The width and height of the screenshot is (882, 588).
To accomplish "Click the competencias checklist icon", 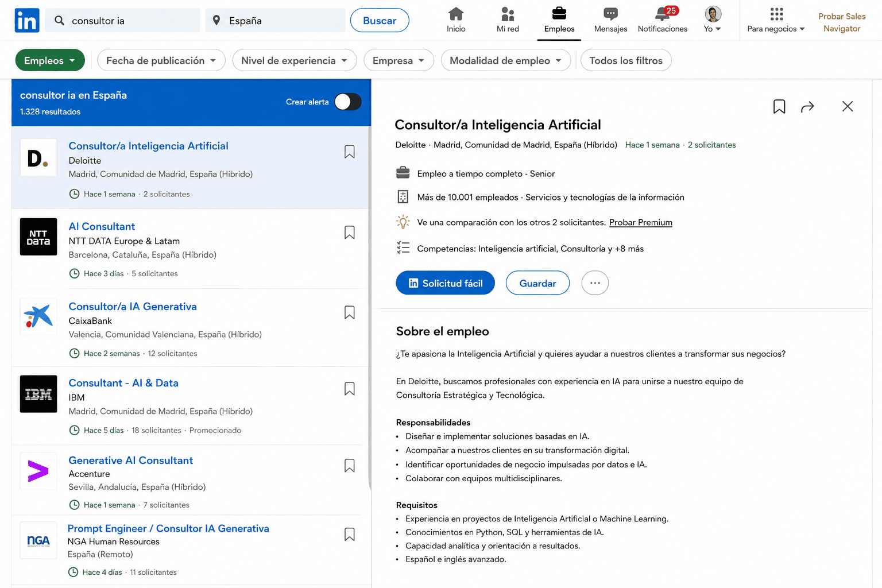I will [x=403, y=247].
